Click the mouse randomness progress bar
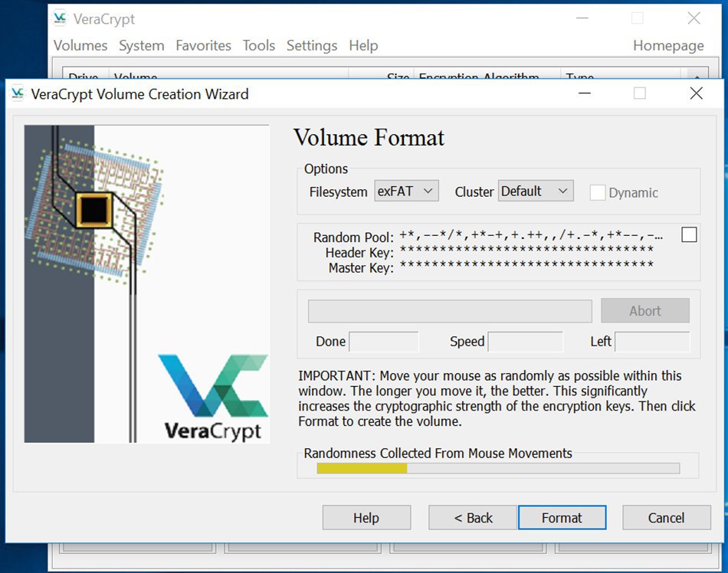This screenshot has height=573, width=728. 498,468
